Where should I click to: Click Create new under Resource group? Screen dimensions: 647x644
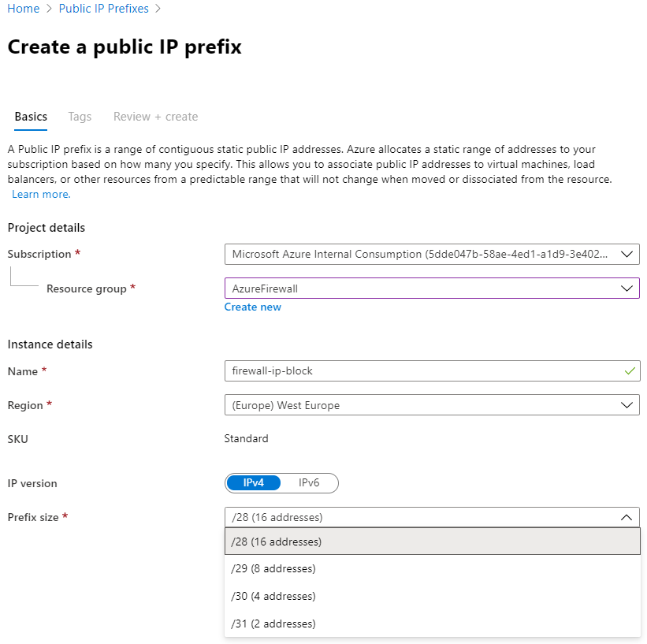(252, 306)
